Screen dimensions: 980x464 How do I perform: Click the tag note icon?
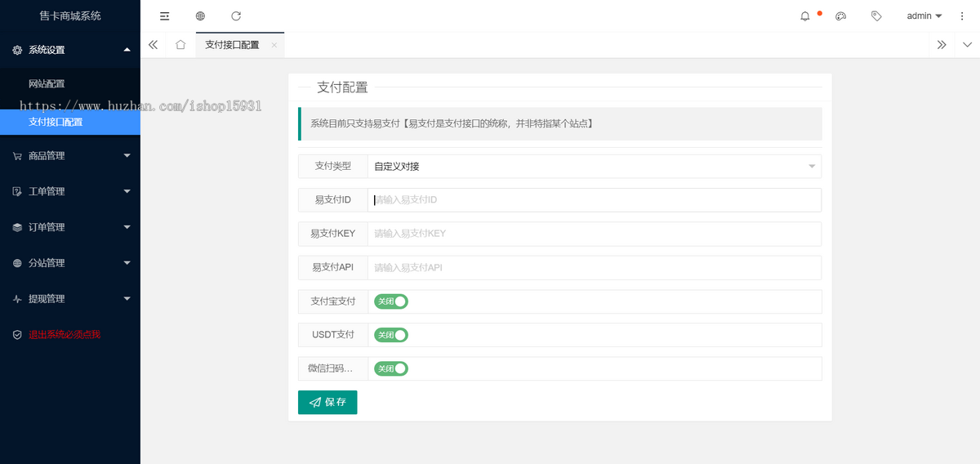pos(876,16)
